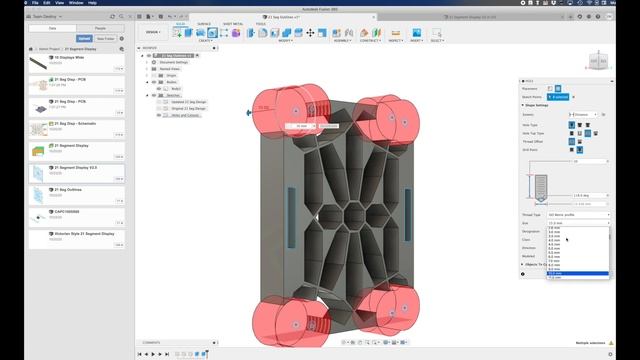Select the Press Pull tool icon
640x360 pixels.
251,33
